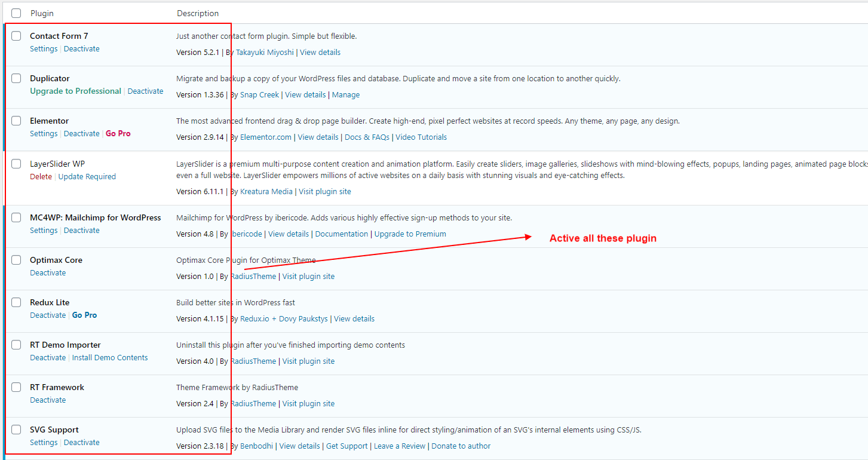This screenshot has width=868, height=460.
Task: Deactivate MC4WP Mailchimp for WordPress
Action: [x=82, y=231]
